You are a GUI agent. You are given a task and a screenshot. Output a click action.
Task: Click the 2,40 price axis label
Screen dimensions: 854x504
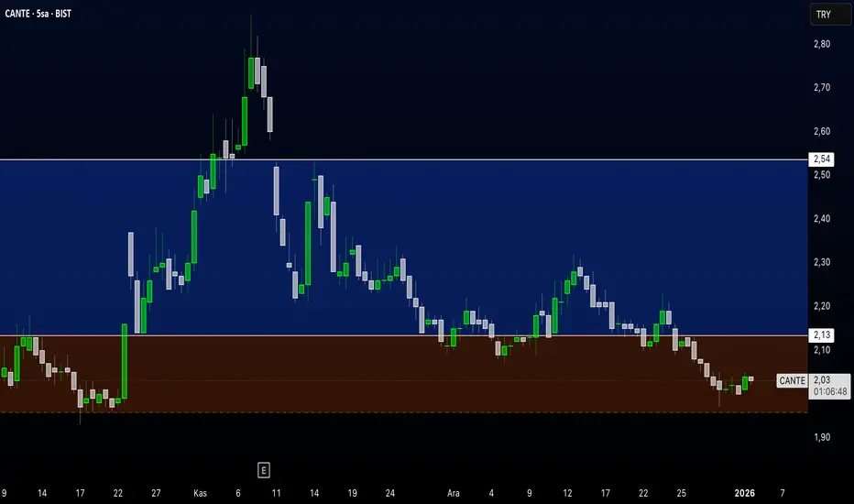[x=822, y=218]
